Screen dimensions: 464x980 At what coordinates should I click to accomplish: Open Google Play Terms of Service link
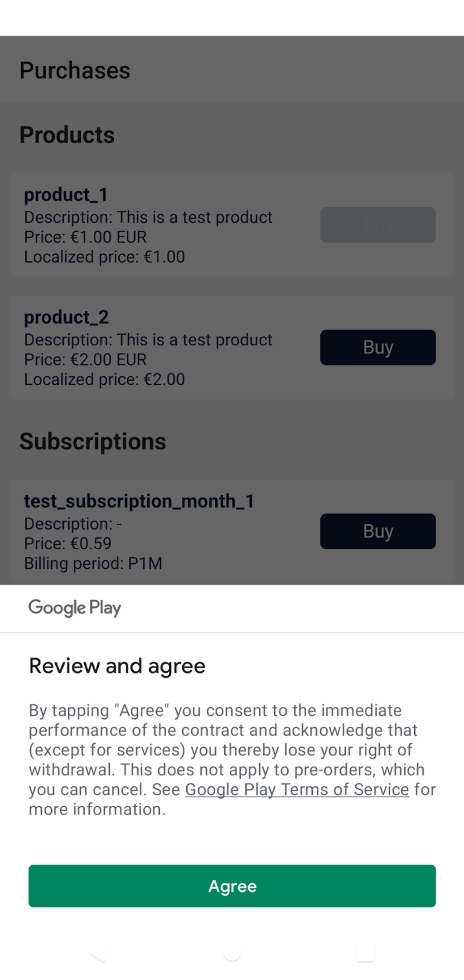coord(297,790)
